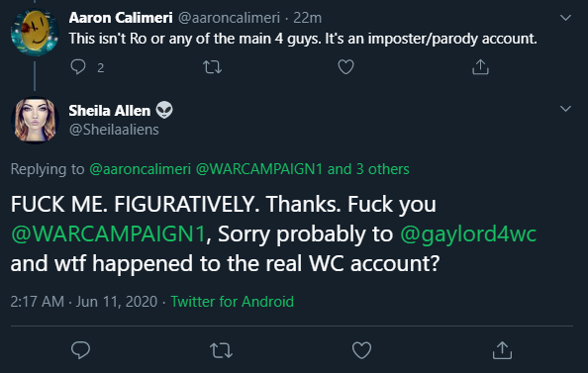Viewport: 588px width, 373px height.
Task: Open the Twitter for Android link
Action: pyautogui.click(x=232, y=302)
